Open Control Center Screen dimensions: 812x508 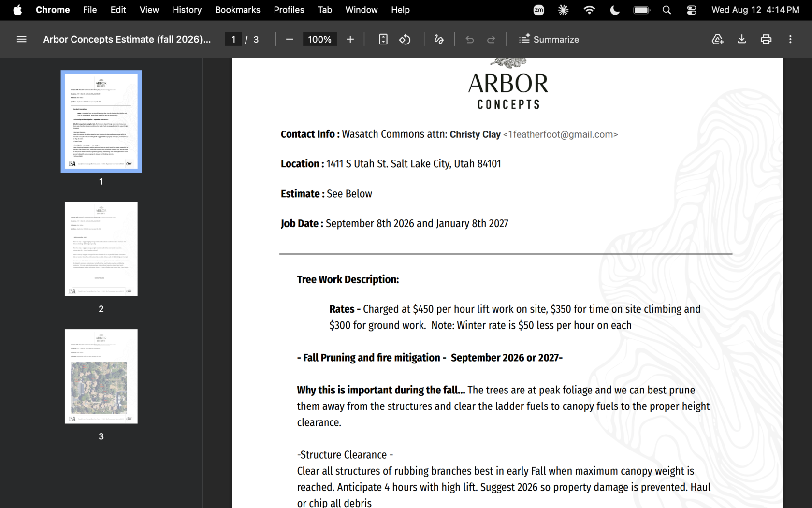[692, 10]
